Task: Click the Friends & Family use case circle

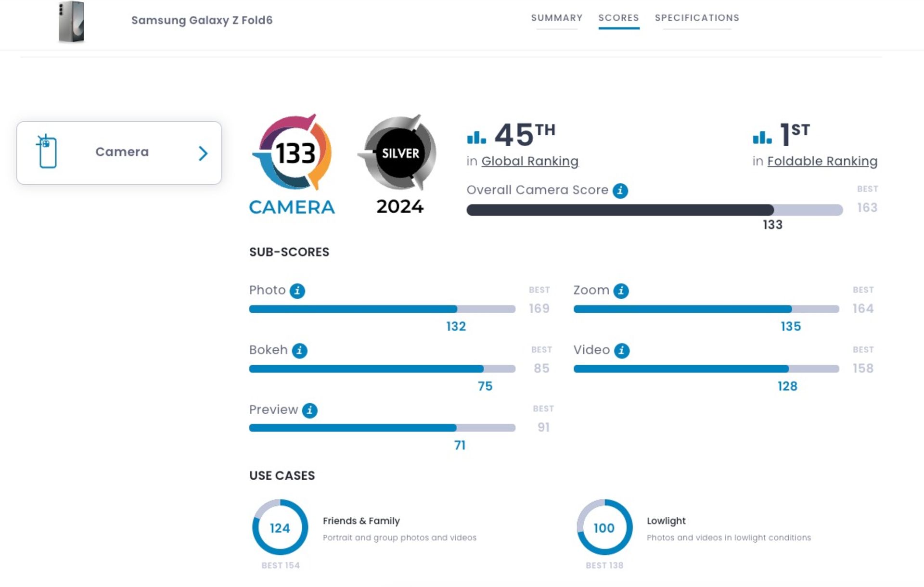Action: [x=279, y=528]
